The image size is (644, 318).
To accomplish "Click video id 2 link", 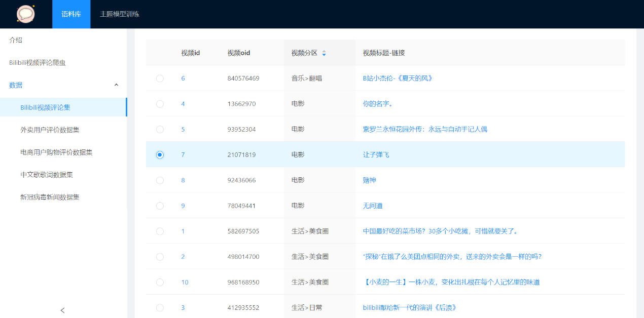I will click(x=183, y=257).
